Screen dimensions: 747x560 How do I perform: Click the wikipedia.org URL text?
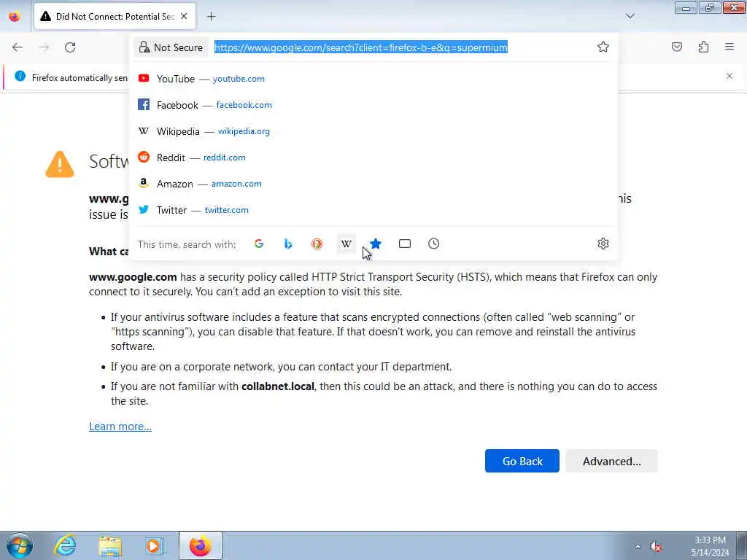click(x=244, y=131)
